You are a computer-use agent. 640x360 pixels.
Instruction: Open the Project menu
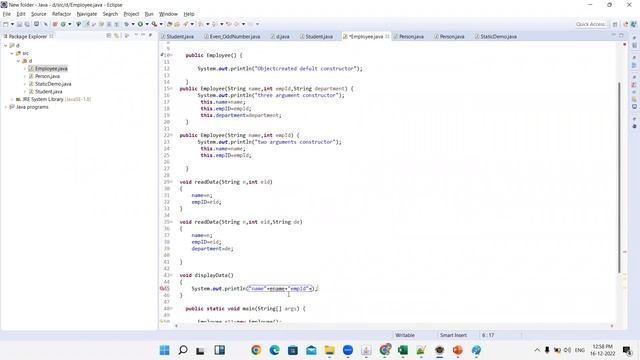(131, 14)
